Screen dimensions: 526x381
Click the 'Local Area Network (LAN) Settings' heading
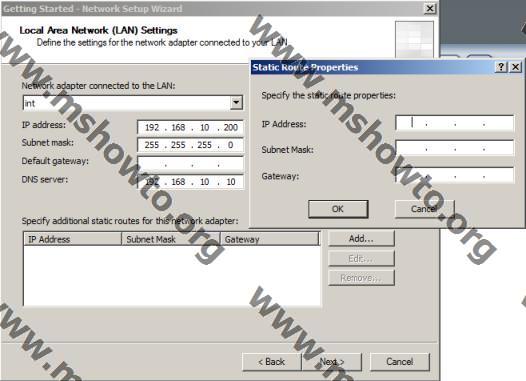(x=98, y=31)
